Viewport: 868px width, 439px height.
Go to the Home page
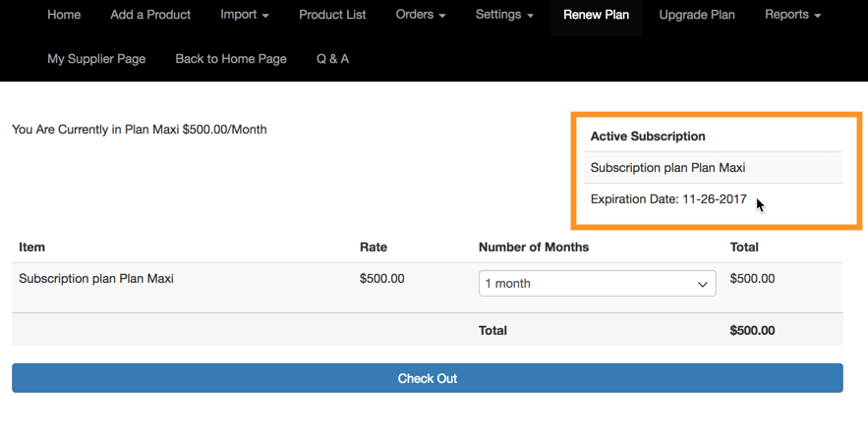point(64,15)
